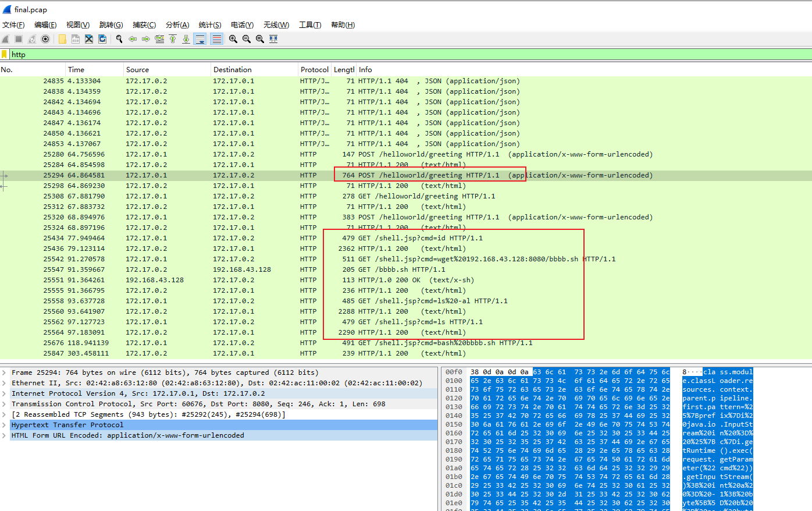Open capture options gear icon
The image size is (812, 511).
click(45, 39)
